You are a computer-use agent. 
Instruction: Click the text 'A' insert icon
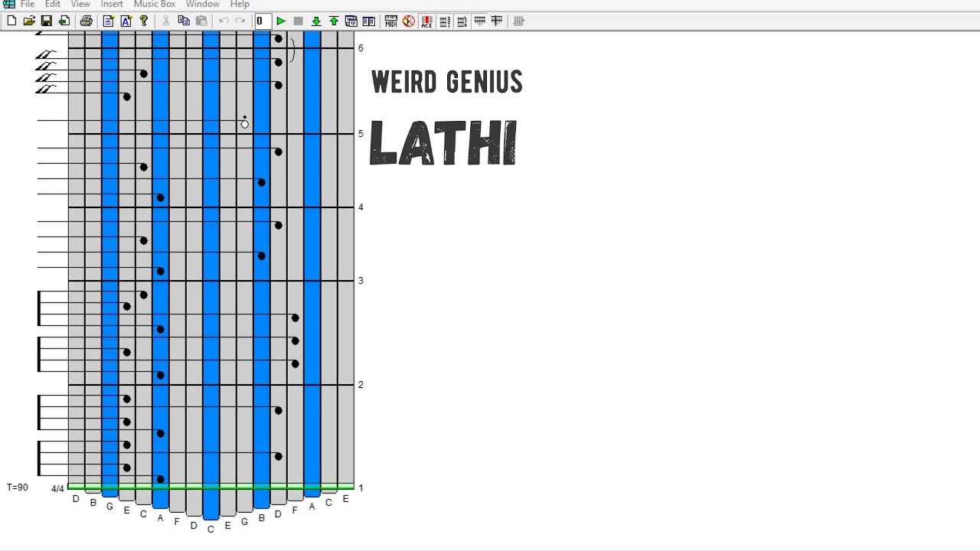(x=126, y=21)
